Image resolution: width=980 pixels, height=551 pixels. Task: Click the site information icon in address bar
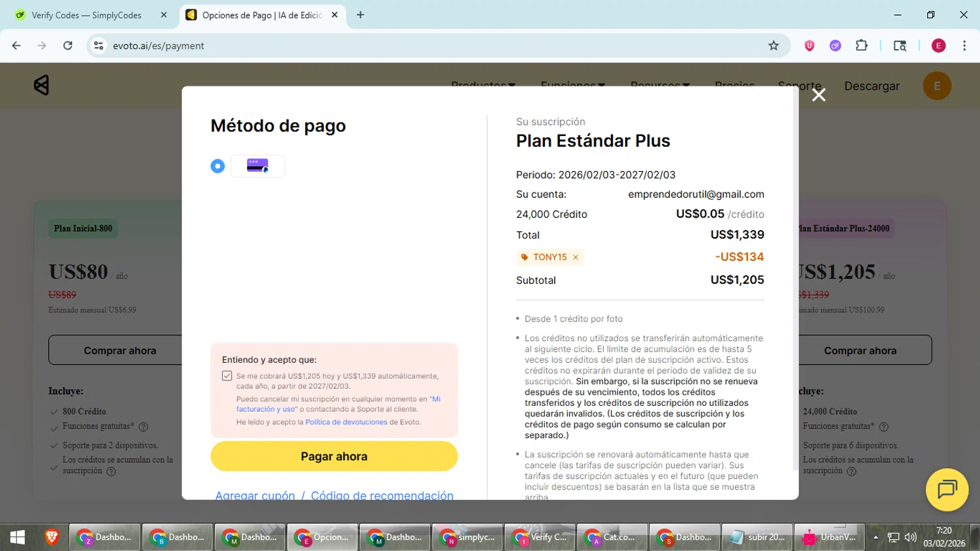(99, 46)
